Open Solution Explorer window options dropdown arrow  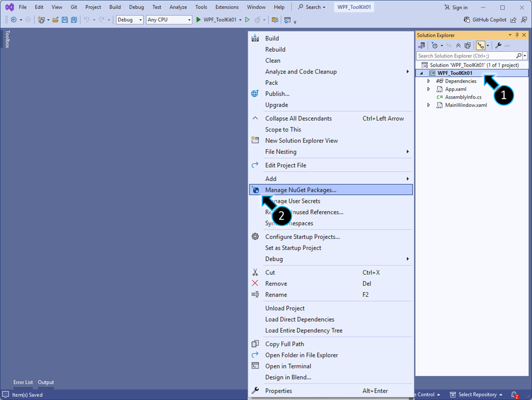tap(510, 35)
